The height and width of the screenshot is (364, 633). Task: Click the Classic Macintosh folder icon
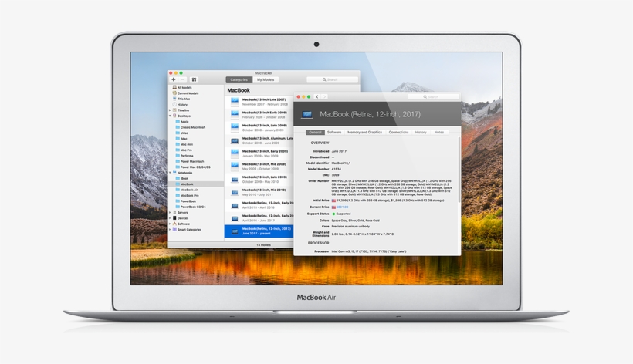coord(178,127)
